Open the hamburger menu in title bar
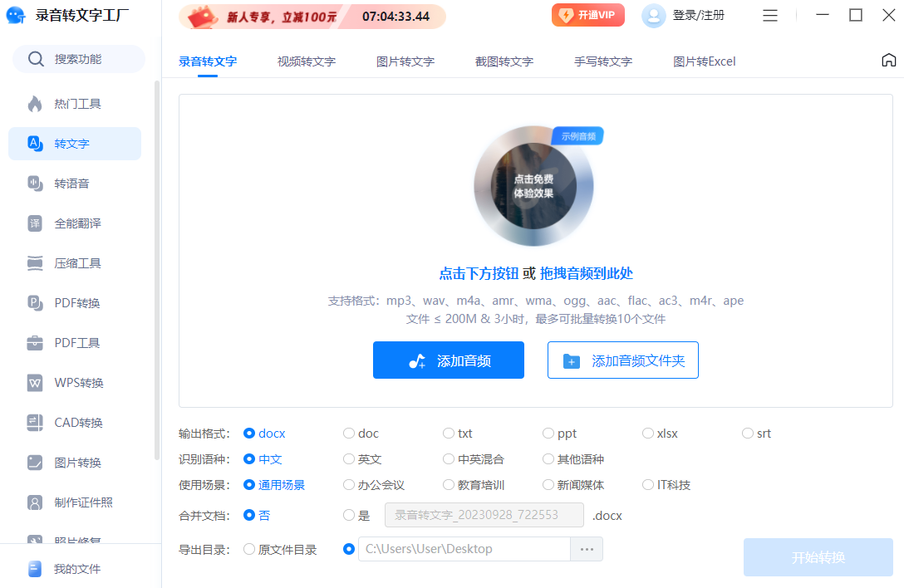 point(770,16)
